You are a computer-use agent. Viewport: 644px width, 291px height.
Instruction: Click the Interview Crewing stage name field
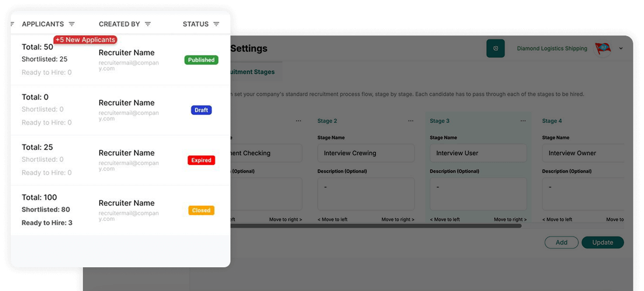pos(366,153)
